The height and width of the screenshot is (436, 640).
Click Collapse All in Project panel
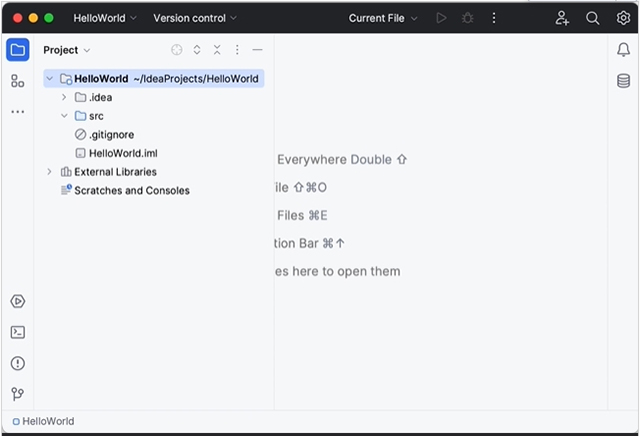(x=217, y=50)
